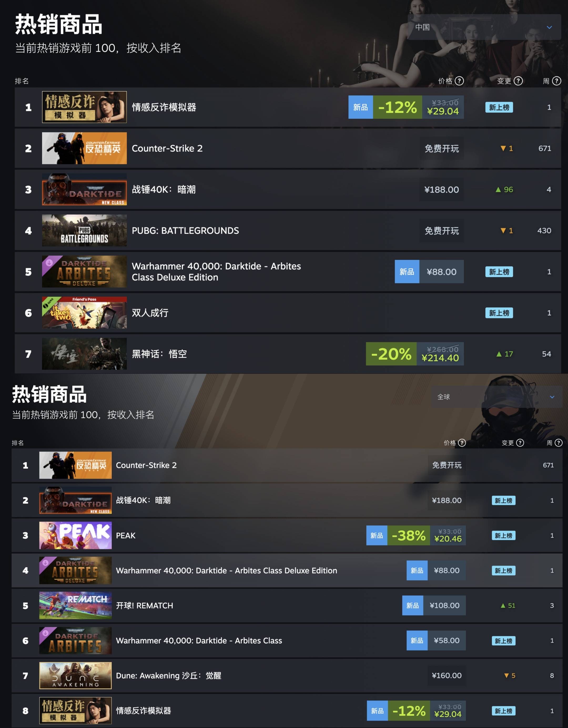Screen dimensions: 568x728
Task: Open the PEAK game thumbnail
Action: [75, 535]
